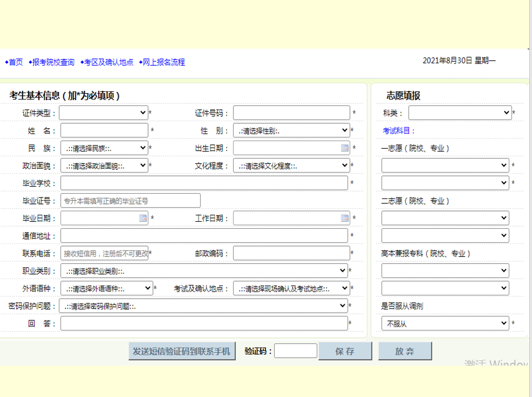Screen dimensions: 532x397
Task: Open 是否服从调剂 dropdown showing 不服从
Action: click(445, 323)
